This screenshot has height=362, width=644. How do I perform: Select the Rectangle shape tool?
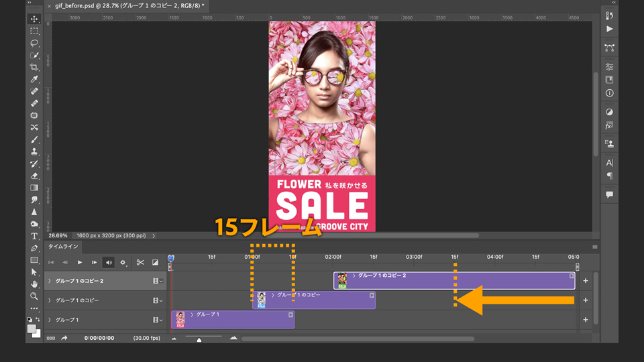coord(34,260)
